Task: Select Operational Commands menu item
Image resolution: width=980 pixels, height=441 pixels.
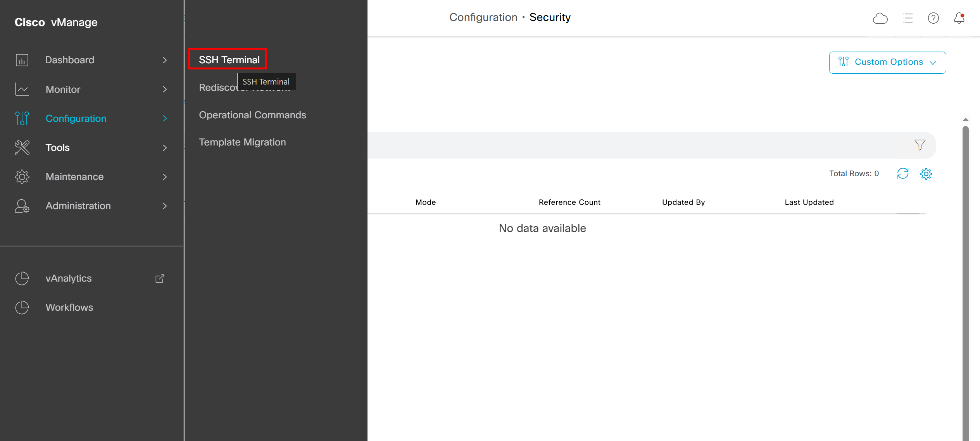Action: 252,115
